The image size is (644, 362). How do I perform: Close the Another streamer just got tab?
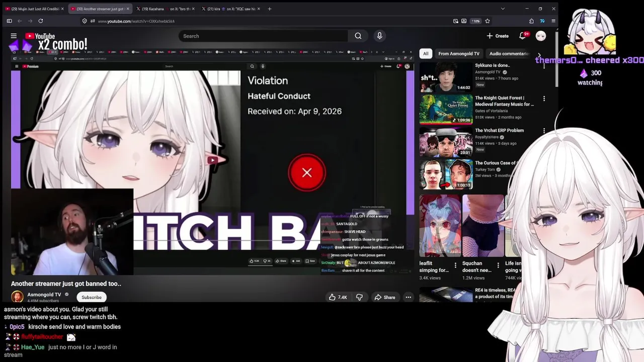pyautogui.click(x=128, y=9)
